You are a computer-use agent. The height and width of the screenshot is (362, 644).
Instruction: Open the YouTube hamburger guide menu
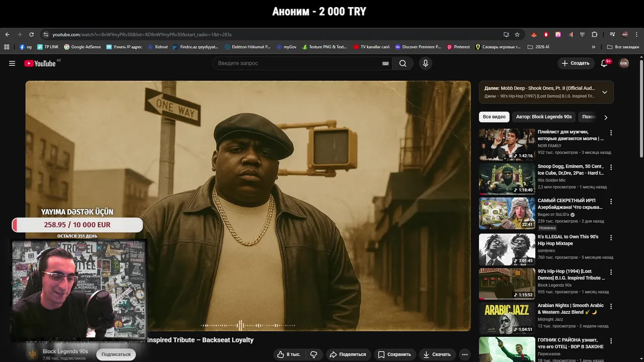(x=12, y=63)
